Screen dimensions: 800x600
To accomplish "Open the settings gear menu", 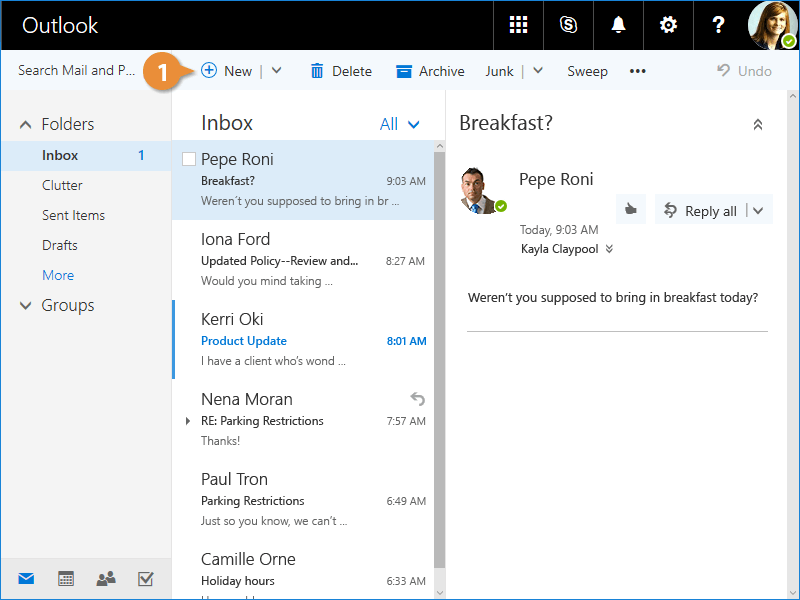I will point(668,25).
